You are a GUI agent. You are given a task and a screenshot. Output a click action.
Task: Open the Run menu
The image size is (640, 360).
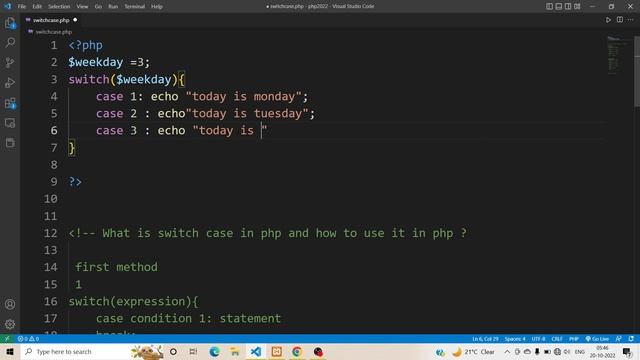coord(113,7)
